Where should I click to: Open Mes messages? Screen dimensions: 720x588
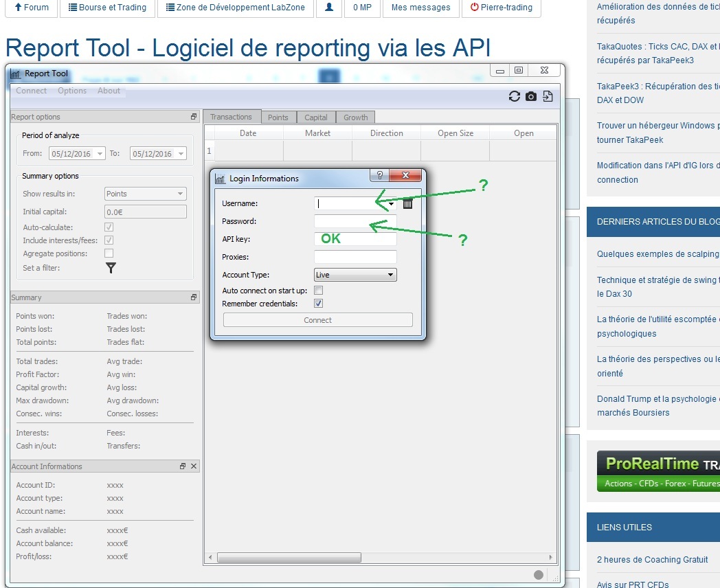[421, 8]
